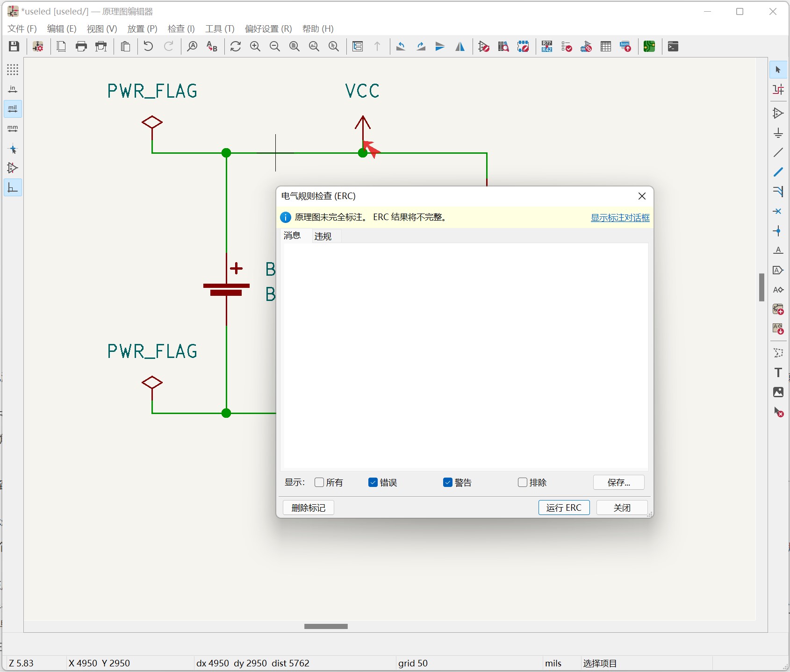Paste from clipboard icon

[125, 46]
